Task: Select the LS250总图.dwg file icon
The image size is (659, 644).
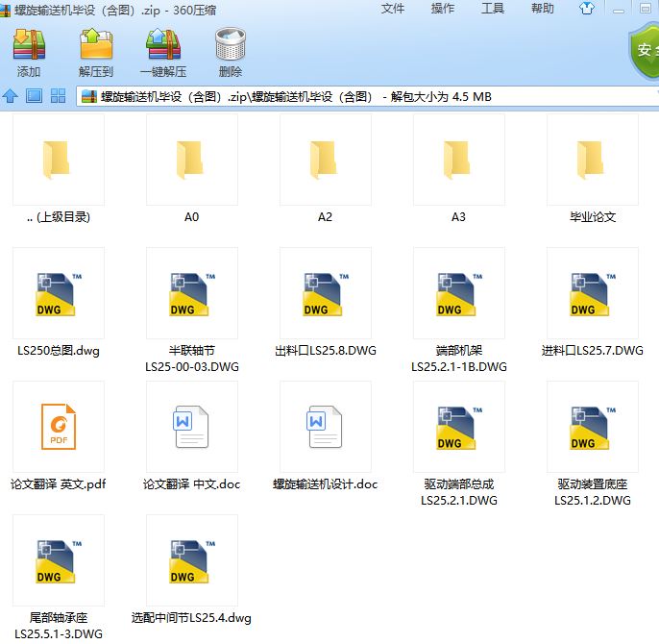Action: point(59,293)
